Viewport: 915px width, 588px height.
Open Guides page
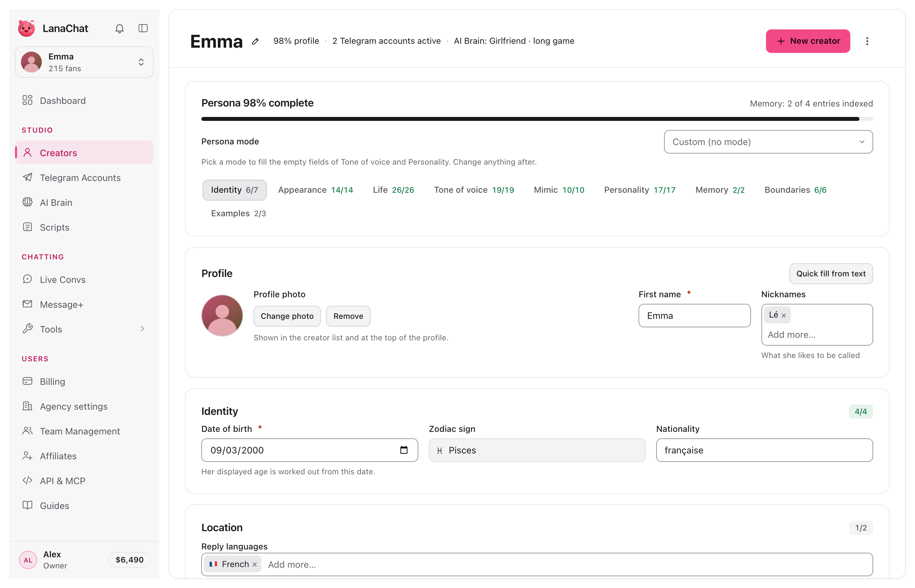pos(84,506)
